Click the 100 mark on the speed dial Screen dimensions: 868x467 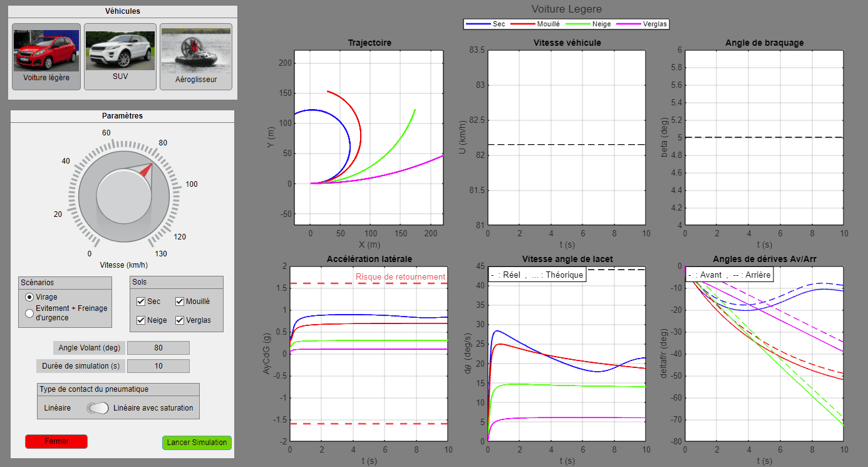[x=192, y=184]
